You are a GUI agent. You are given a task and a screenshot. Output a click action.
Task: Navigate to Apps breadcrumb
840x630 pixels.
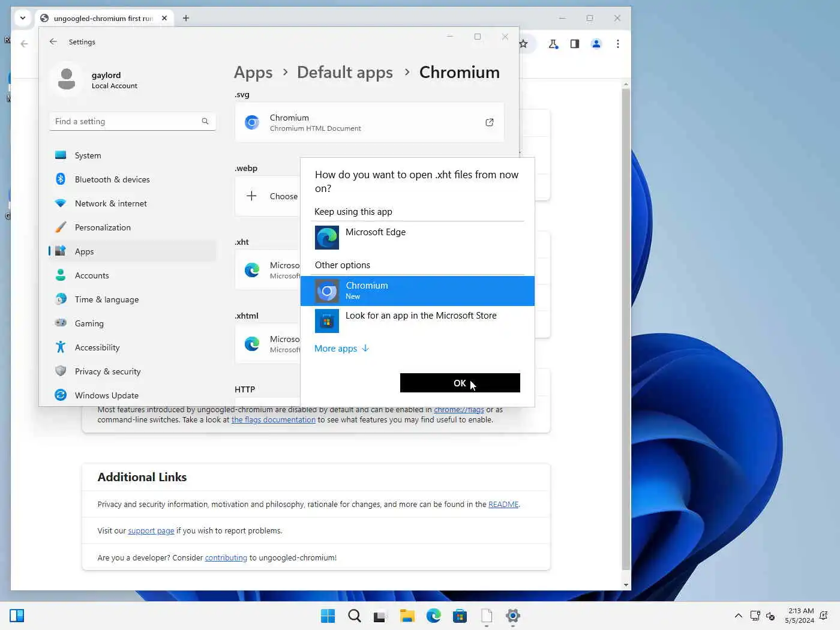coord(253,73)
